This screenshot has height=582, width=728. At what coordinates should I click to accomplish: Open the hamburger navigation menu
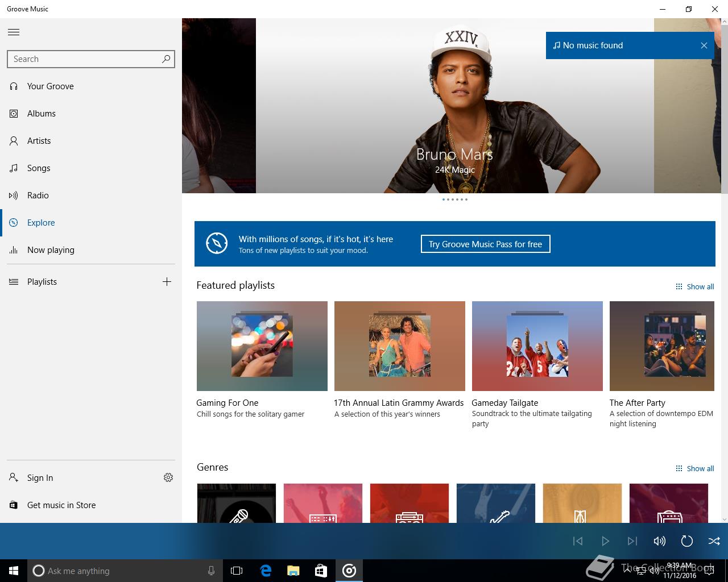click(14, 32)
